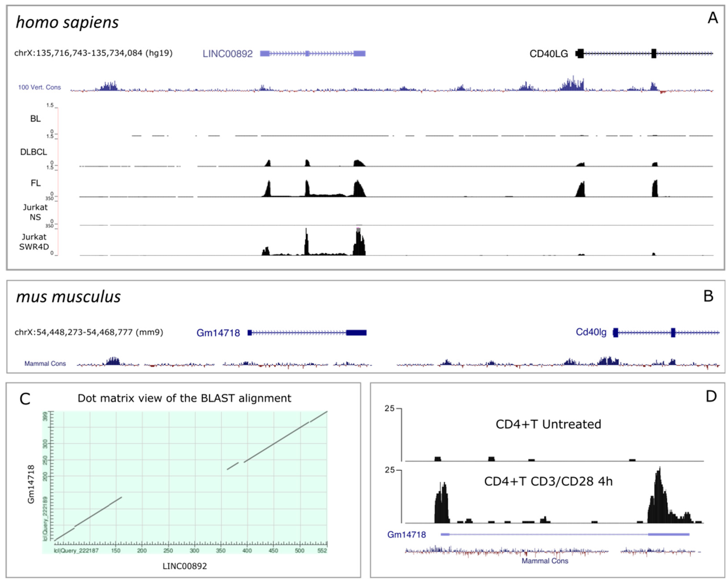Click the Mammal Cons label in panel D
Screen dimensions: 728x583
tap(545, 561)
